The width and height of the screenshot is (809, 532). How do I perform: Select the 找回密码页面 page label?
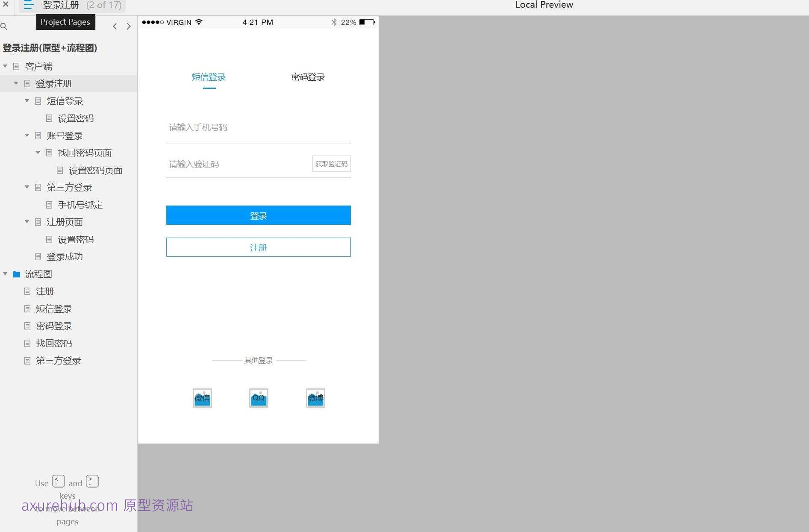click(85, 153)
